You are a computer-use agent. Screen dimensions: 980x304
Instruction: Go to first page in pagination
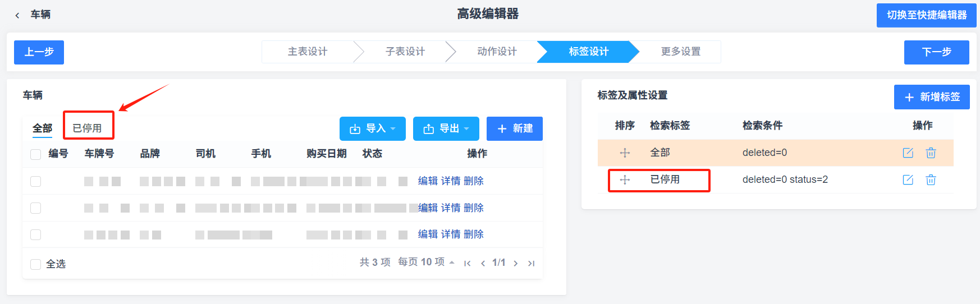(467, 263)
